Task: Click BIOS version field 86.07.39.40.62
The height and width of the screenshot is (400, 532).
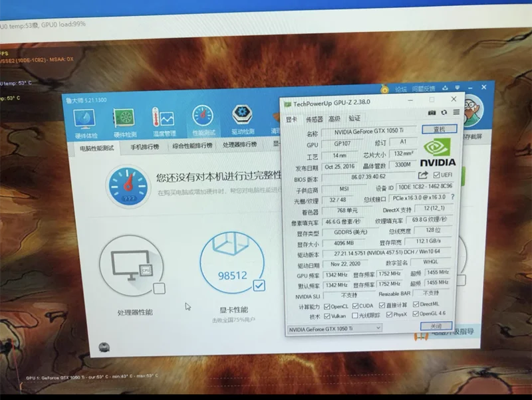Action: click(368, 177)
